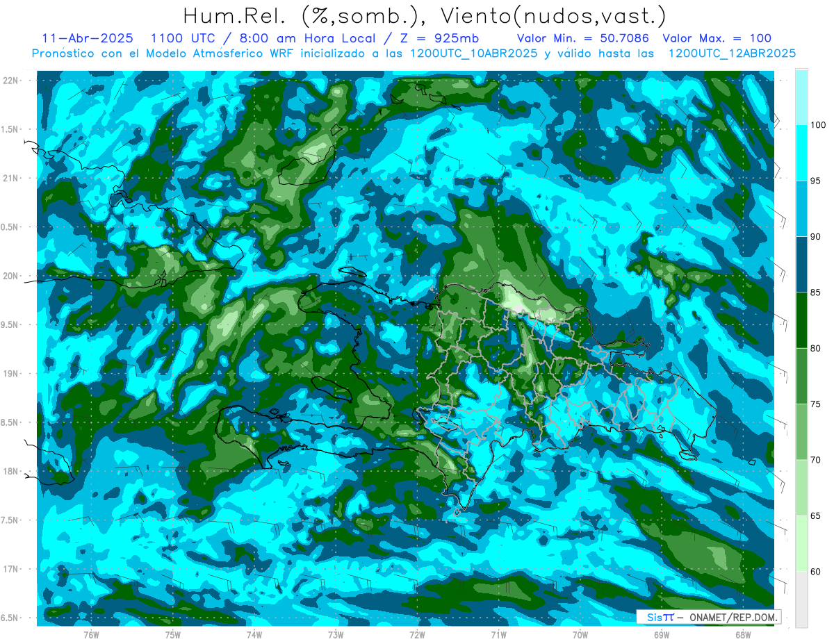
Task: Click the colorbar label '85'
Action: click(817, 292)
